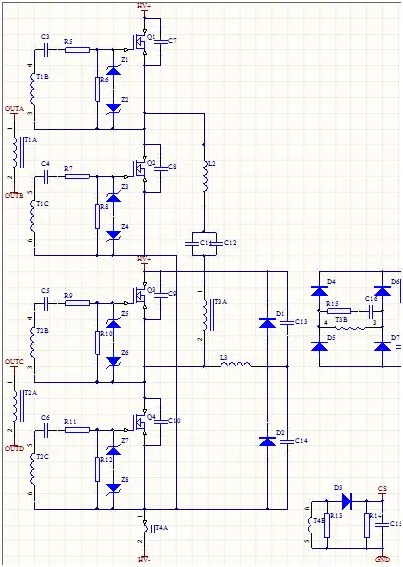Select the OUTA port label

(14, 109)
